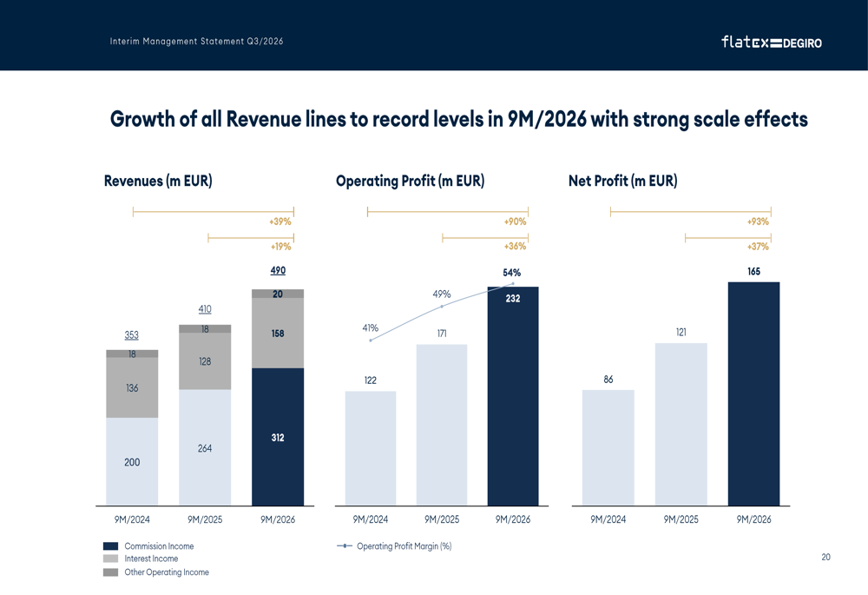Click the '171' Operating Profit value label
Image resolution: width=868 pixels, height=595 pixels.
(442, 334)
